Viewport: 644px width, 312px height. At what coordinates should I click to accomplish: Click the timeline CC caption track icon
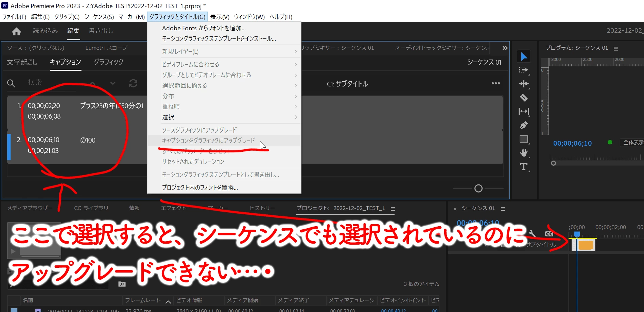pyautogui.click(x=549, y=234)
